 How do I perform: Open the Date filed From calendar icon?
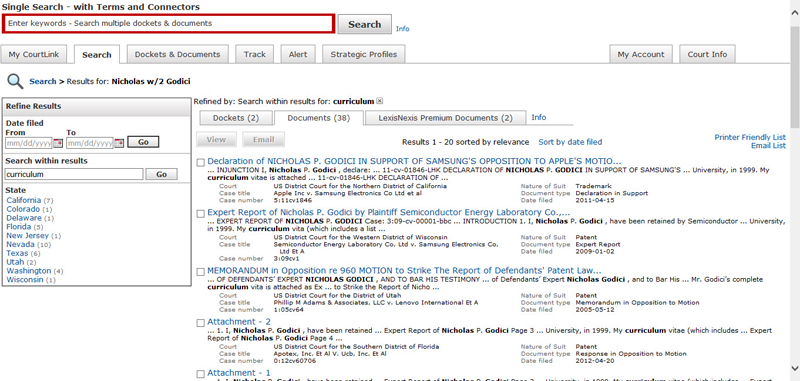tap(58, 143)
